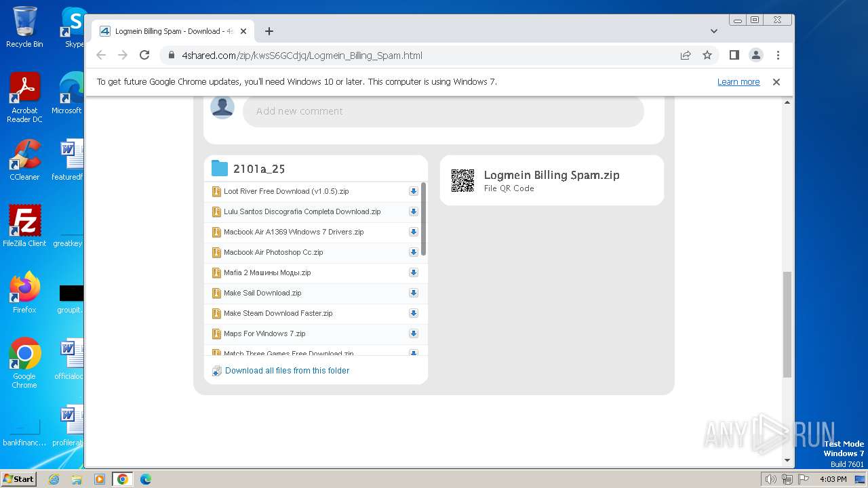Go back to previous page
The height and width of the screenshot is (488, 868).
[101, 55]
